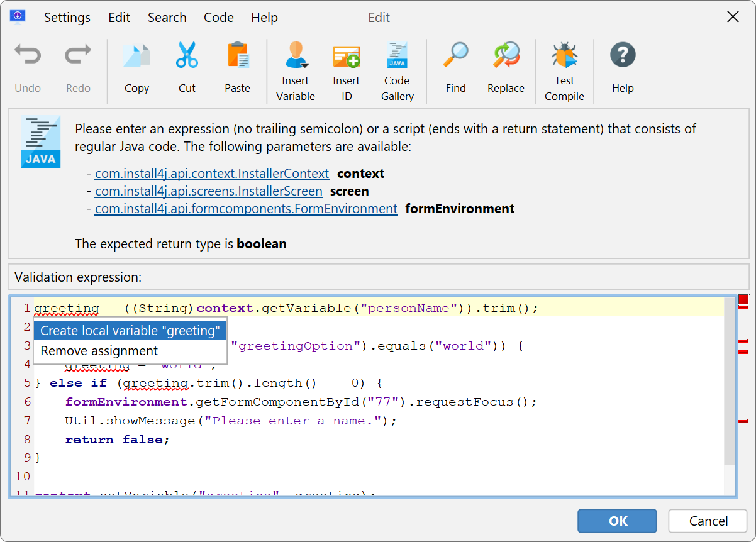756x542 pixels.
Task: Open FormEnvironment API link
Action: click(x=246, y=209)
